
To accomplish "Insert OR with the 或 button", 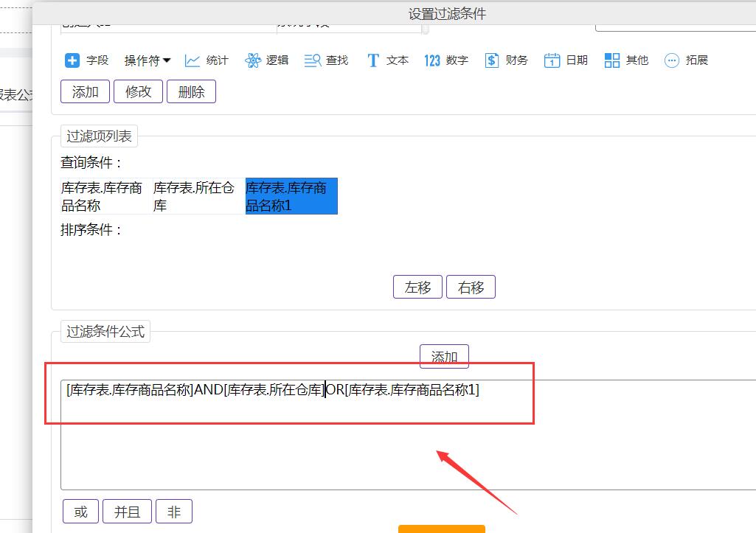I will [x=80, y=512].
